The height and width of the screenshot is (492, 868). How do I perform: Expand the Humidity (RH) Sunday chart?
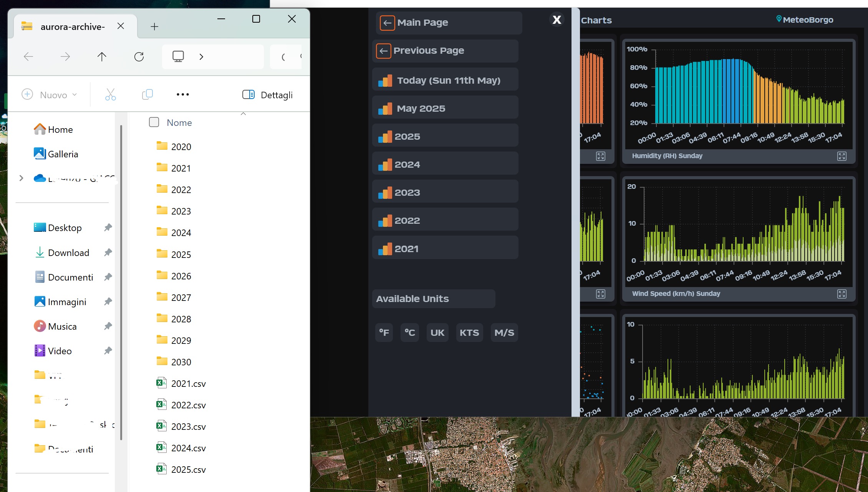(x=842, y=156)
